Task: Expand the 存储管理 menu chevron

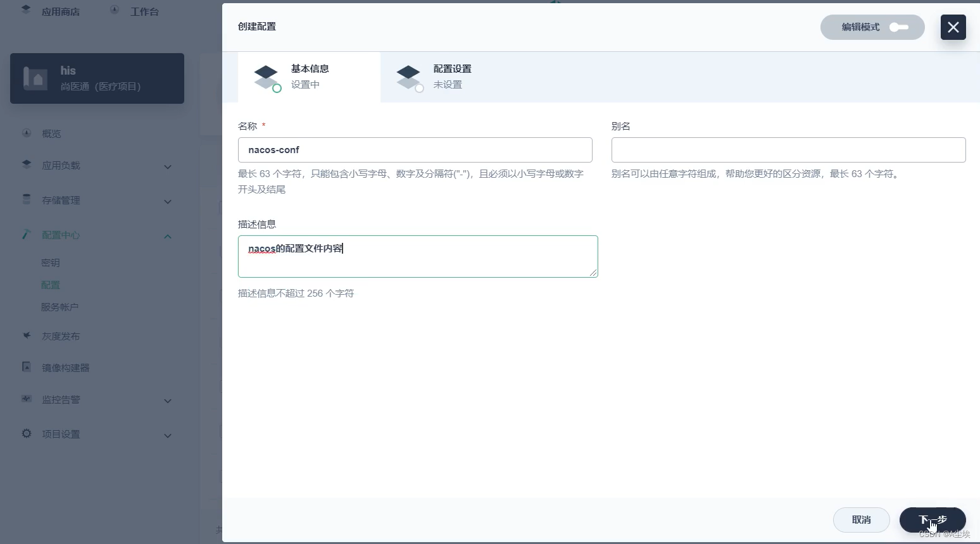Action: 168,202
